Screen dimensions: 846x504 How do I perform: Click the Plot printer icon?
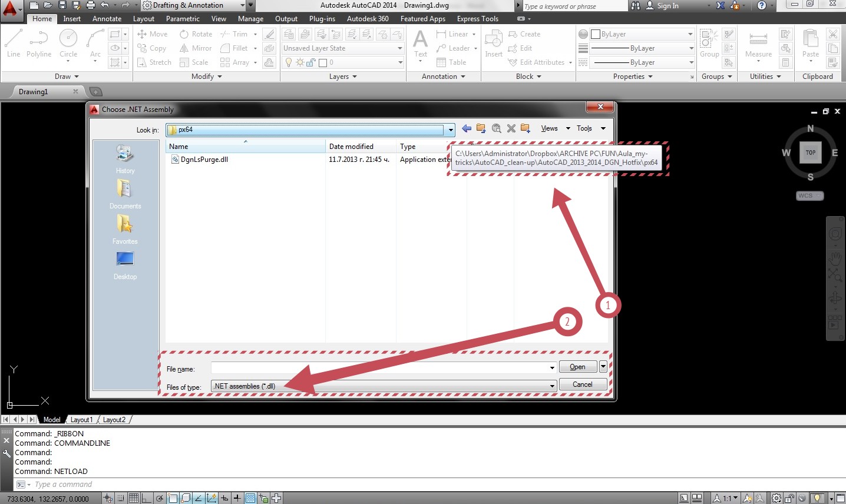click(90, 5)
